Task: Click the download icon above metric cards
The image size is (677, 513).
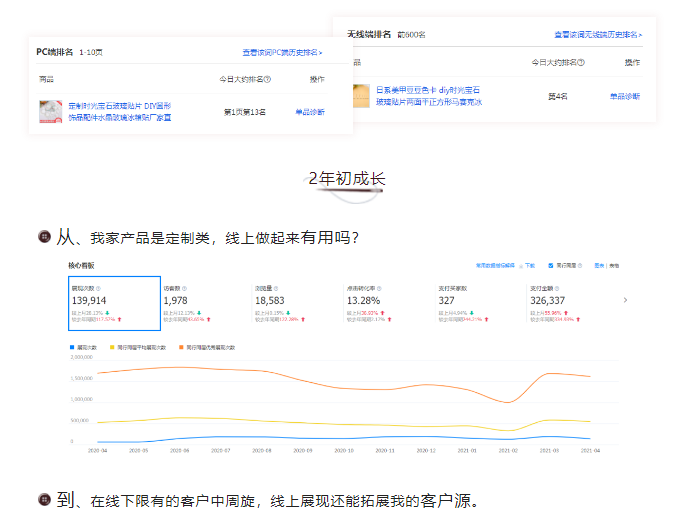Action: tap(520, 266)
